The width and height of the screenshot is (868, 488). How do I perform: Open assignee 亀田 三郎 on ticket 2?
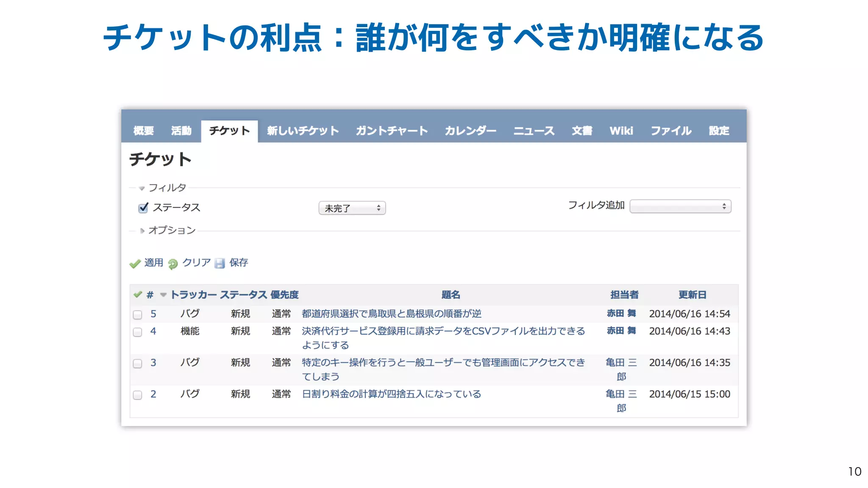[621, 401]
